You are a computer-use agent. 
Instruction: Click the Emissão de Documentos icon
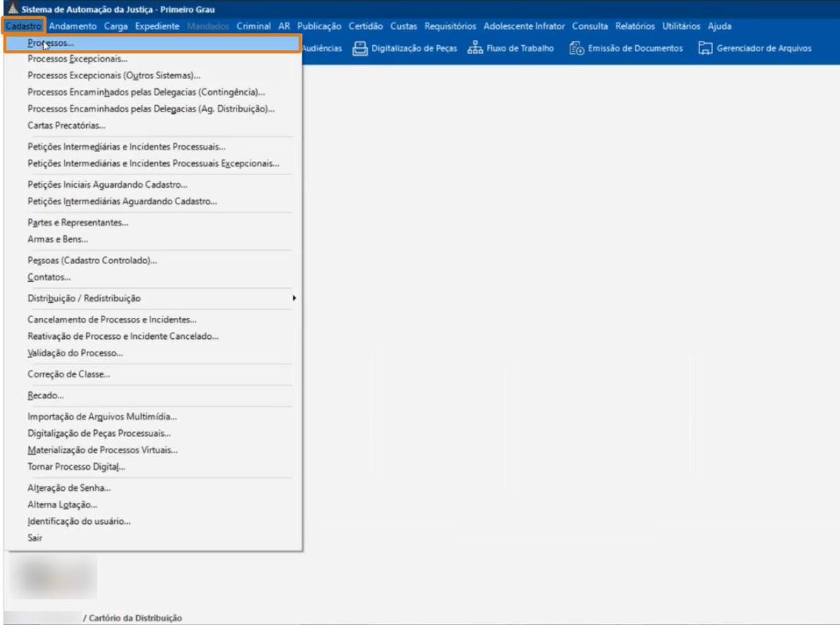click(577, 48)
